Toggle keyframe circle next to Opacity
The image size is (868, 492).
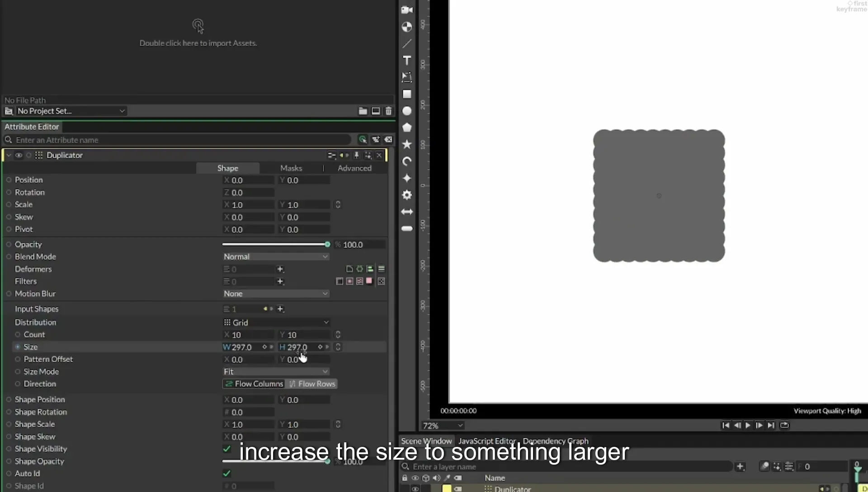(9, 244)
